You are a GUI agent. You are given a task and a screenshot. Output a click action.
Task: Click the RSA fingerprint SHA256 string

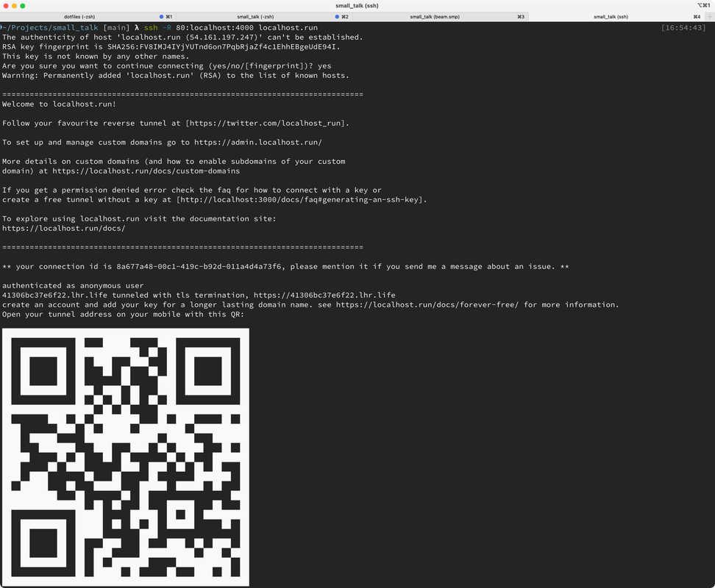pos(221,47)
